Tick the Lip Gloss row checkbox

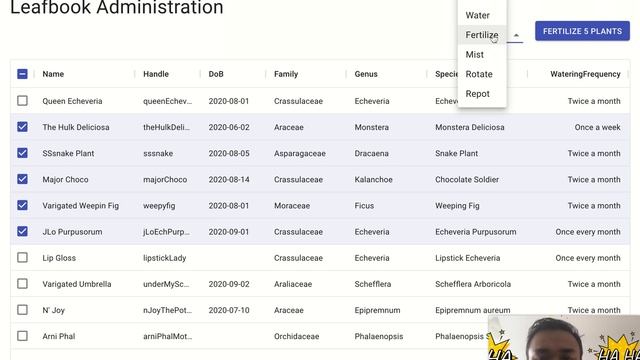22,258
